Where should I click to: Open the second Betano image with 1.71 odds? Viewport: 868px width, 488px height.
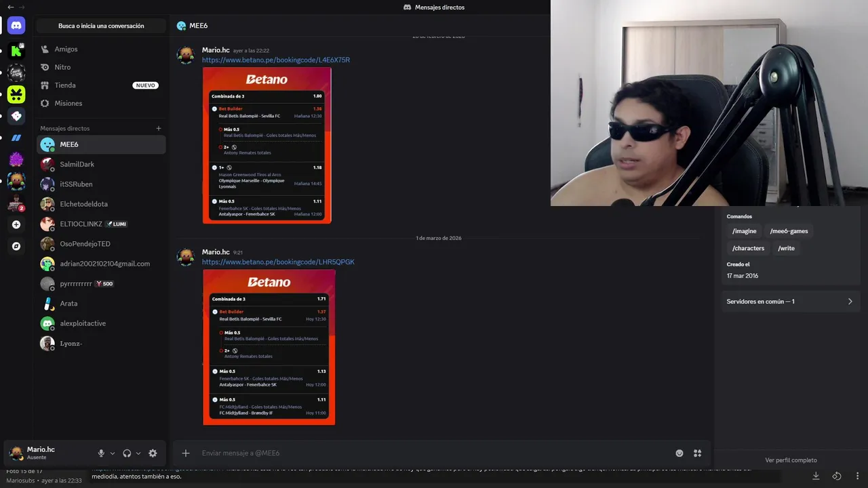point(269,347)
